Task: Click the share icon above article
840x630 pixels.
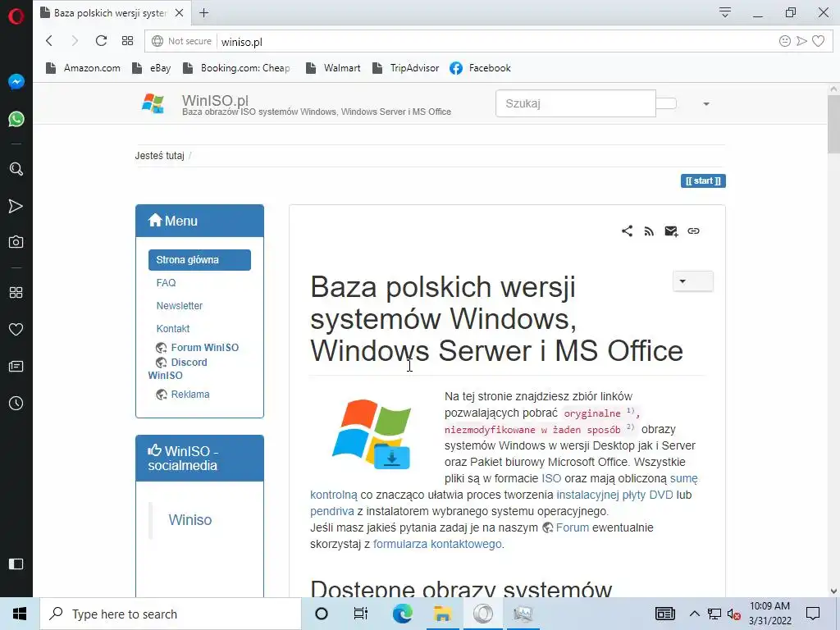Action: click(627, 231)
